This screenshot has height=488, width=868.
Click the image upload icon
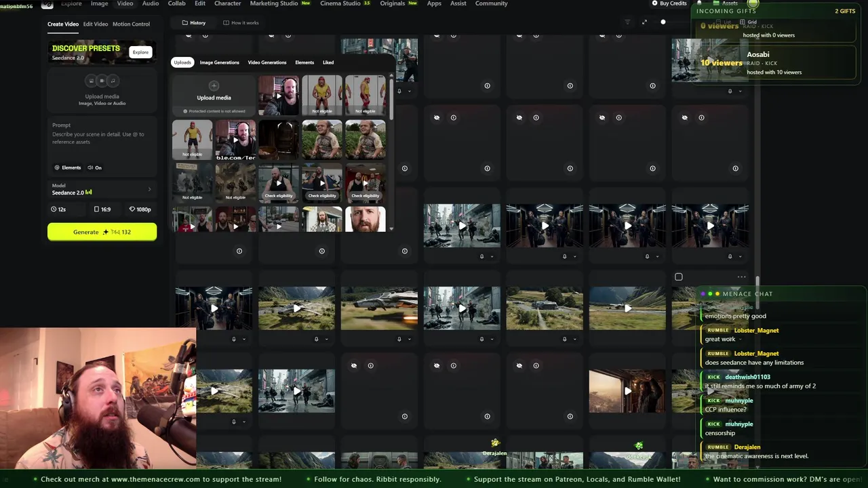point(91,81)
